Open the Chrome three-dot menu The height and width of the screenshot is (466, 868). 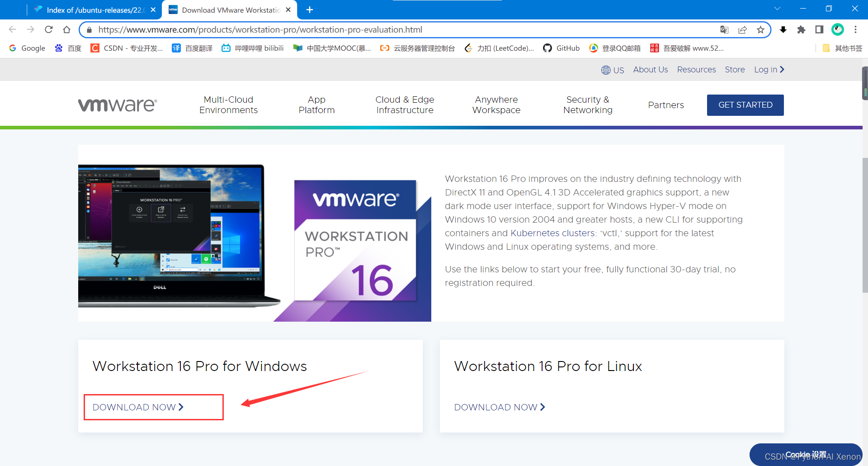pyautogui.click(x=855, y=30)
